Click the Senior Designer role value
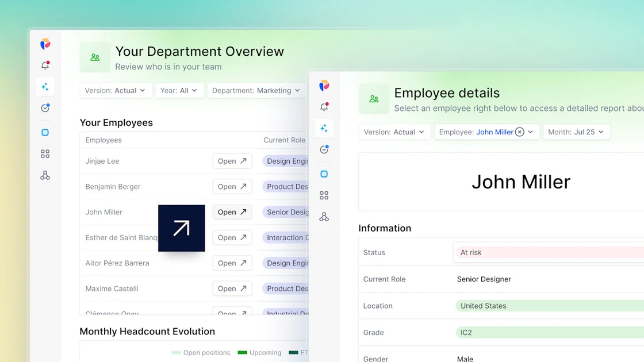The image size is (644, 362). tap(484, 279)
